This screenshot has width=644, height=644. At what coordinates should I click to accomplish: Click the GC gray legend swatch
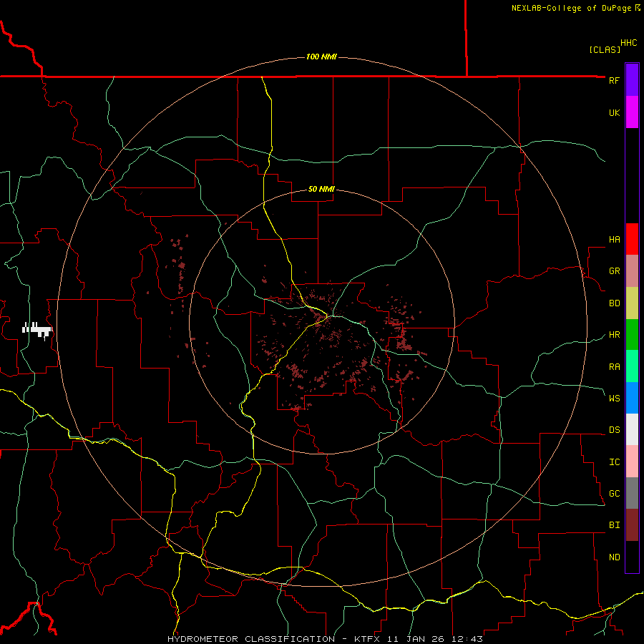point(632,493)
